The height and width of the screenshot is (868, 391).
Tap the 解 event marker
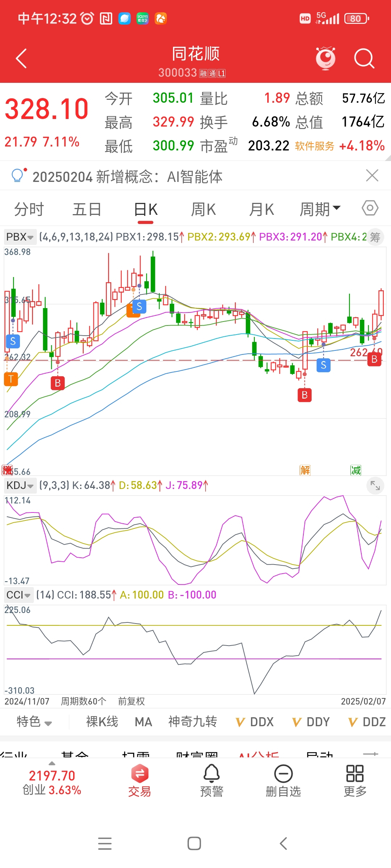pos(305,470)
